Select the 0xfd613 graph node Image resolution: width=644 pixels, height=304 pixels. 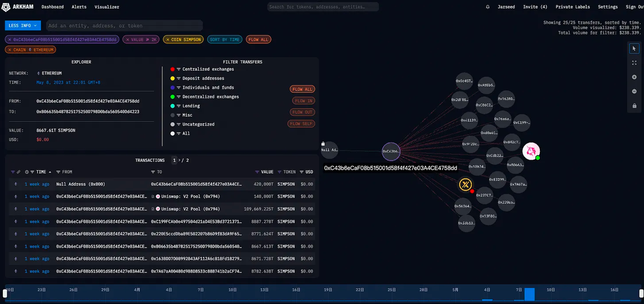(466, 223)
